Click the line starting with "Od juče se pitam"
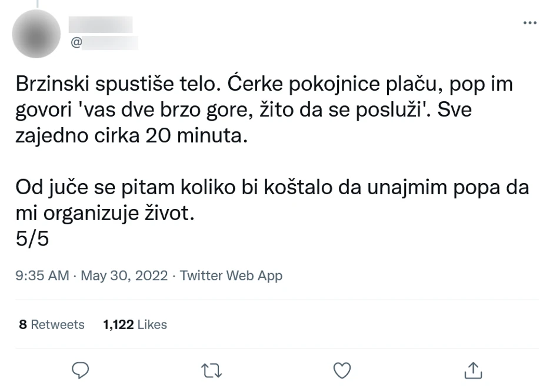The image size is (553, 392). tap(272, 188)
